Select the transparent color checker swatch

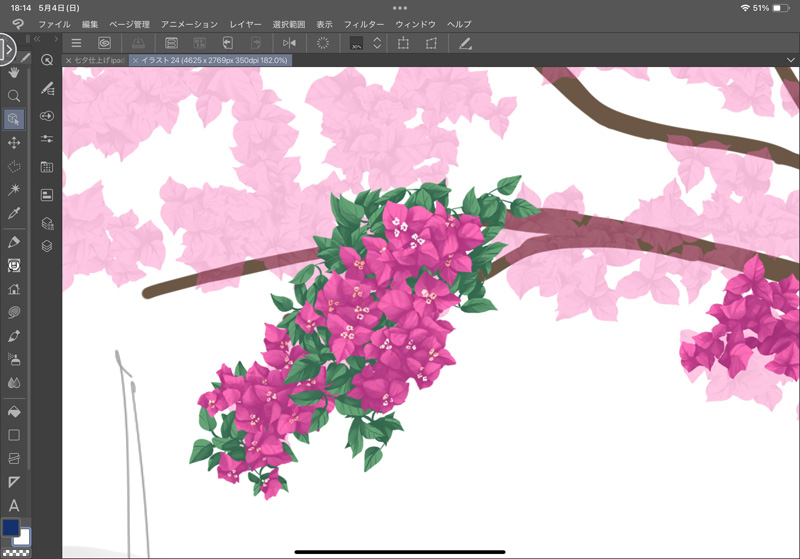pyautogui.click(x=14, y=551)
